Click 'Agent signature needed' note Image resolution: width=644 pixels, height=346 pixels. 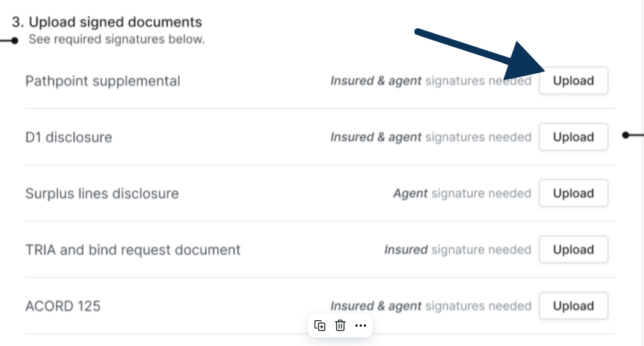462,193
